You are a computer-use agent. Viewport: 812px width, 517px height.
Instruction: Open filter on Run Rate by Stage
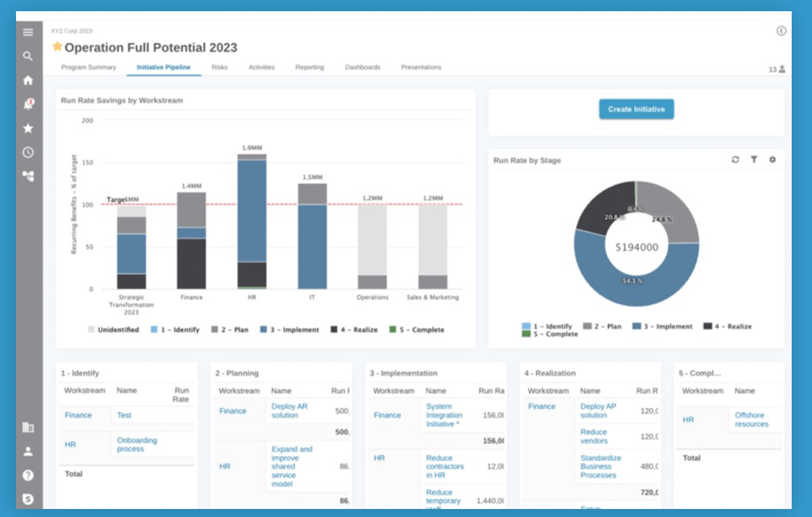(754, 160)
